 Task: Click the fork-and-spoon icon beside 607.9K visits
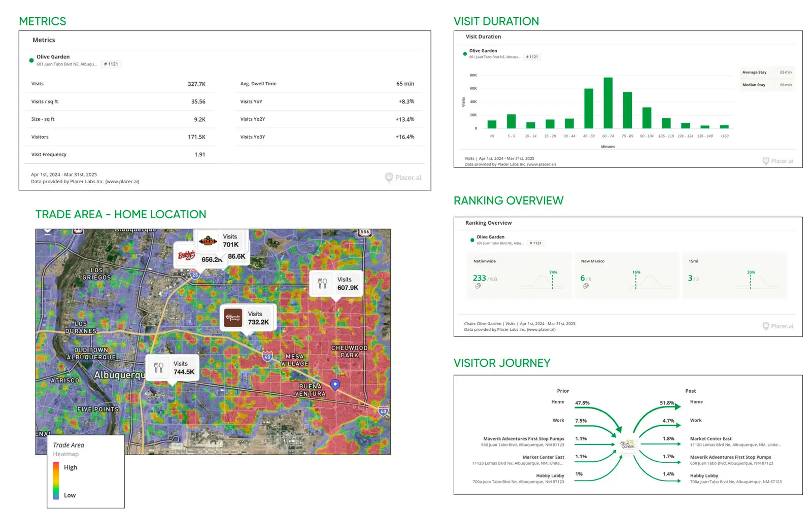point(322,283)
